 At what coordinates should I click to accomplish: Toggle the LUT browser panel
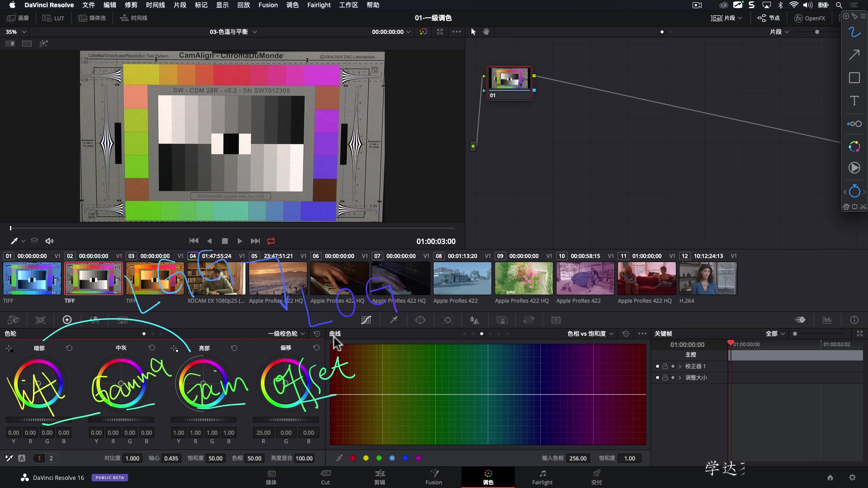53,18
